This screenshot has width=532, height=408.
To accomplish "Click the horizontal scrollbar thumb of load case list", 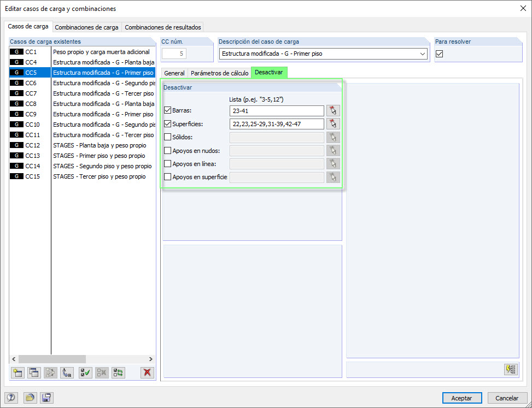I will pos(52,359).
